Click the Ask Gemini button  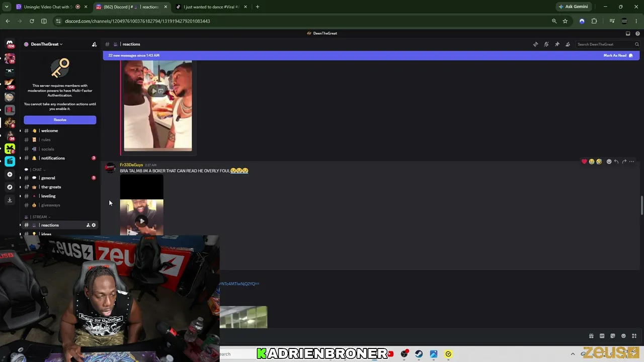[573, 7]
